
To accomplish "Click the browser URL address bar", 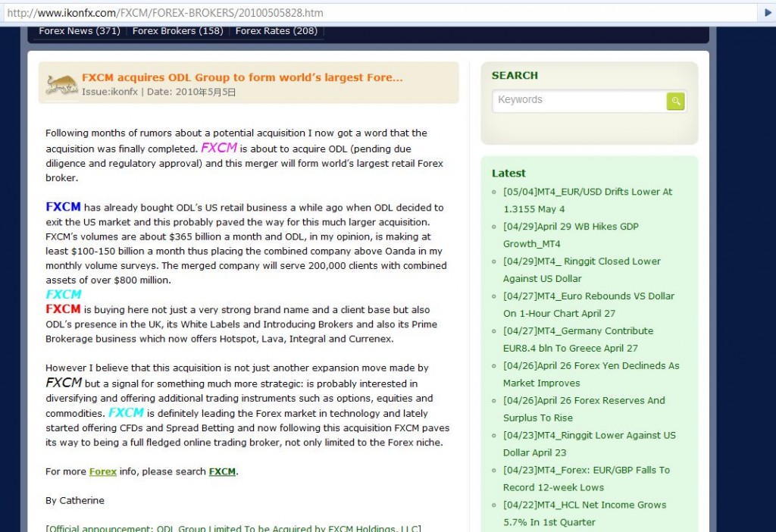I will coord(379,13).
